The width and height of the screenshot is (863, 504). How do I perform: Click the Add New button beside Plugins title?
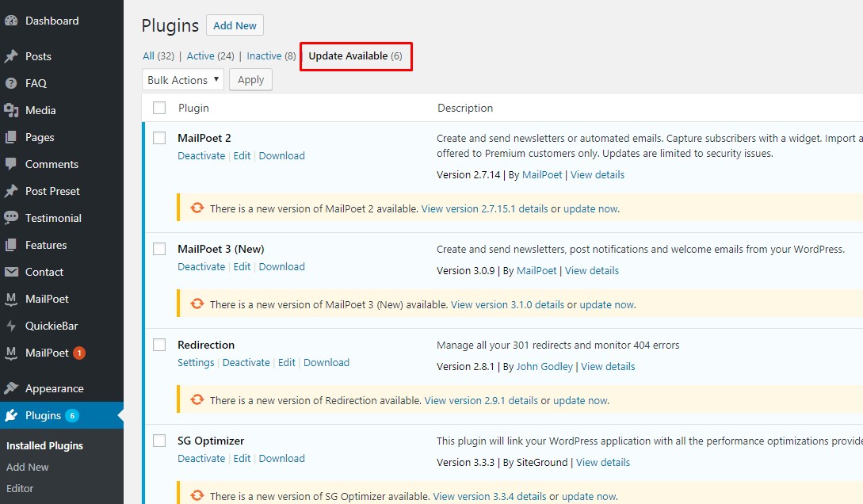click(x=235, y=25)
